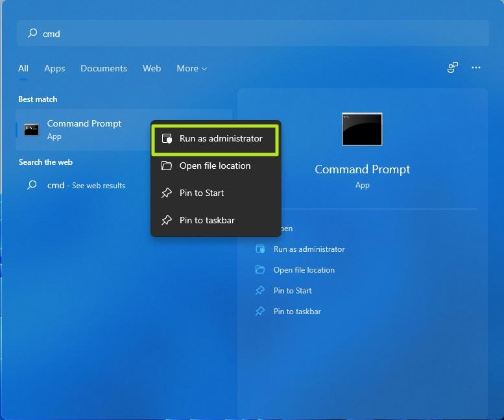Switch to the Documents tab
This screenshot has height=420, width=504.
(104, 68)
